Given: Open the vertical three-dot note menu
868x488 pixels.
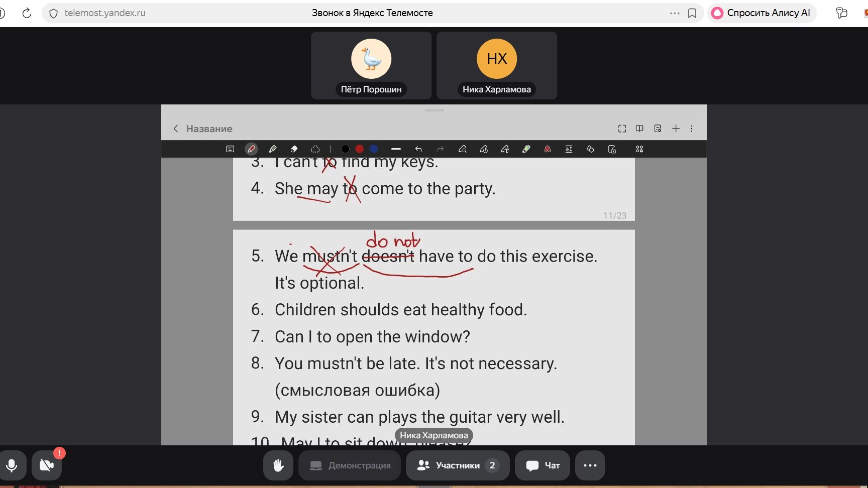Looking at the screenshot, I should [692, 129].
